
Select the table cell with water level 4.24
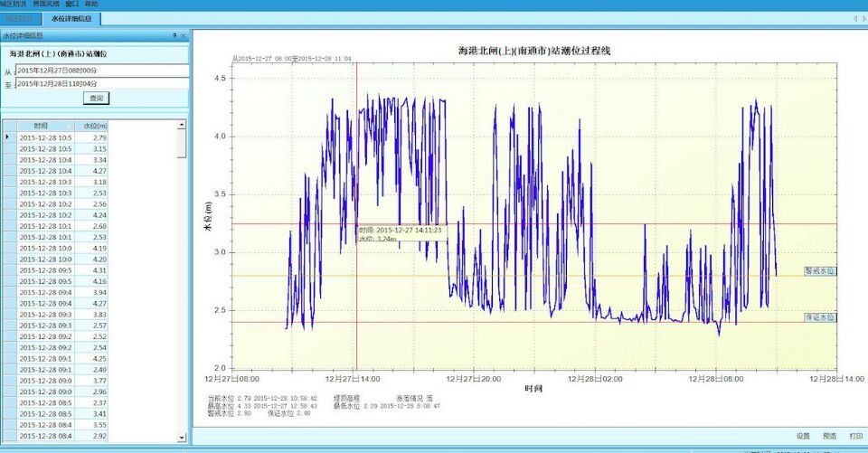point(91,215)
